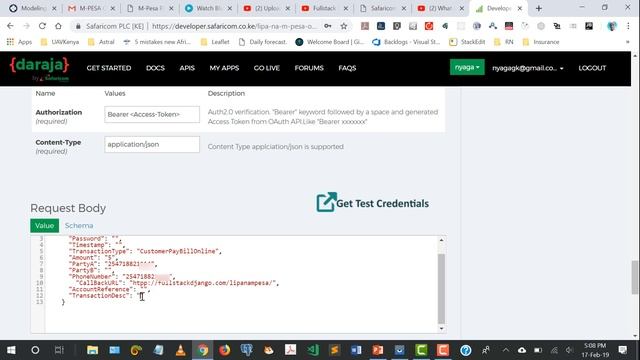Open the Apps bookmarks shortcut
The width and height of the screenshot is (640, 360).
pyautogui.click(x=19, y=42)
